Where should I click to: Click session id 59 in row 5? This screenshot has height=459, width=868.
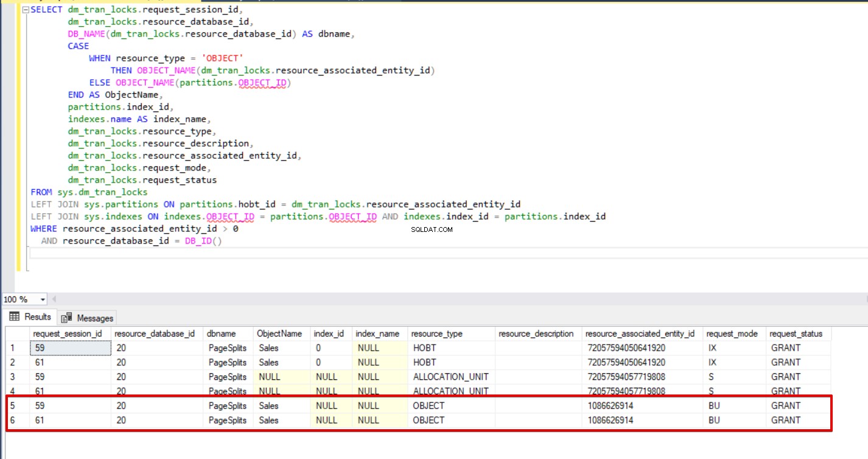(71, 405)
